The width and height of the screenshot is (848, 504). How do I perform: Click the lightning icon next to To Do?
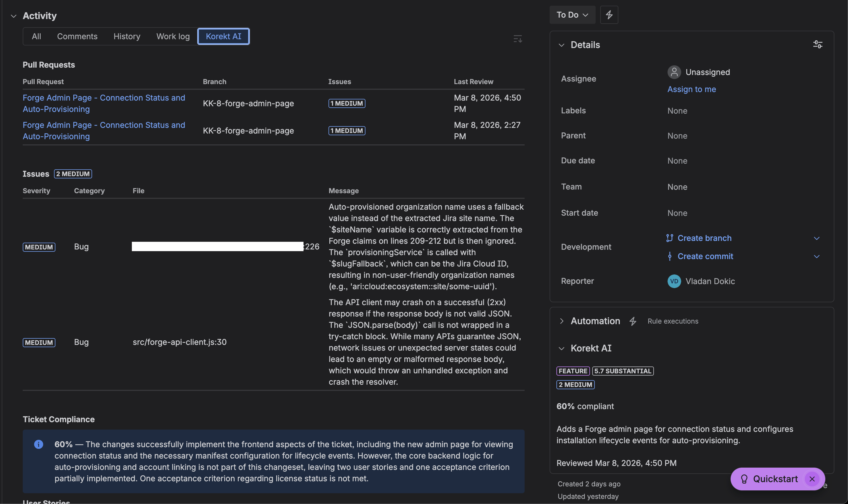click(609, 14)
